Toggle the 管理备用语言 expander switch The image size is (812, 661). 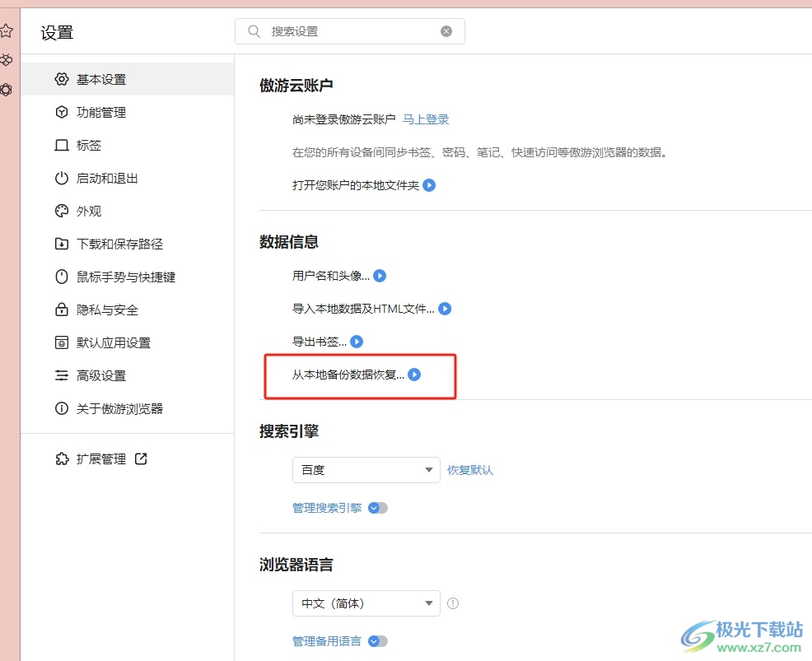click(x=378, y=642)
